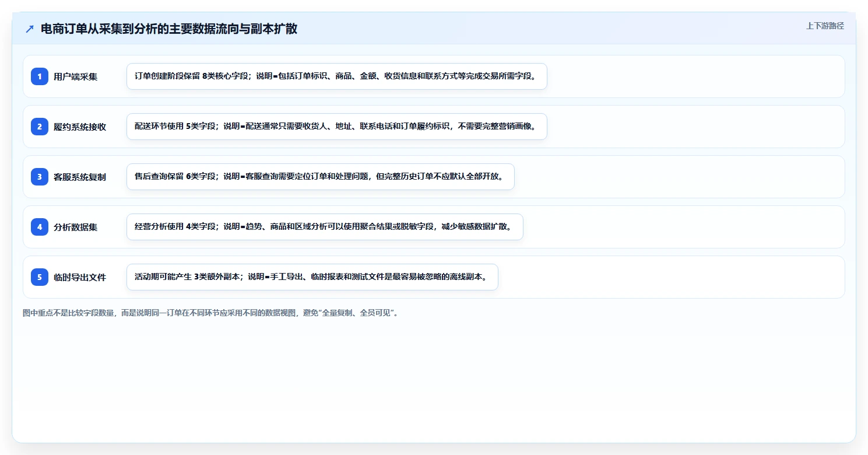Viewport: 868px width, 455px height.
Task: Click the 上下游路径 label in header
Action: coord(825,26)
